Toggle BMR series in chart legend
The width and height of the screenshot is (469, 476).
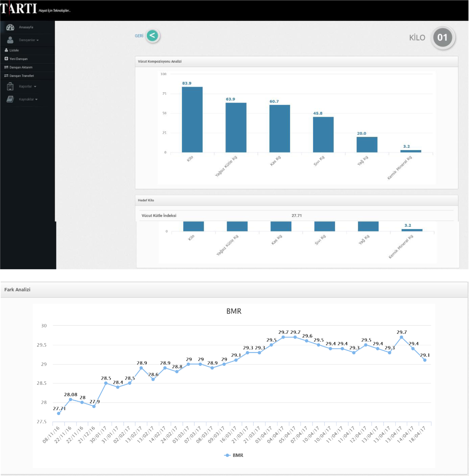pyautogui.click(x=234, y=455)
